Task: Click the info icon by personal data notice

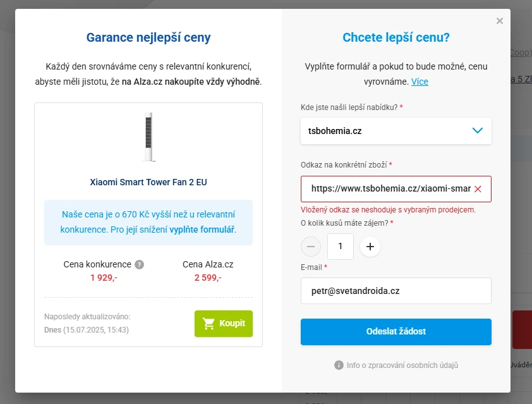Action: coord(339,365)
